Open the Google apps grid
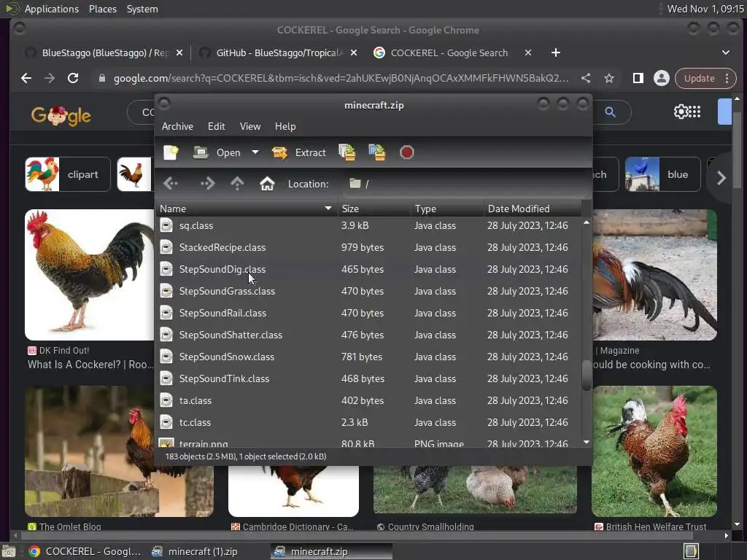Screen dimensions: 747x560 [x=695, y=112]
